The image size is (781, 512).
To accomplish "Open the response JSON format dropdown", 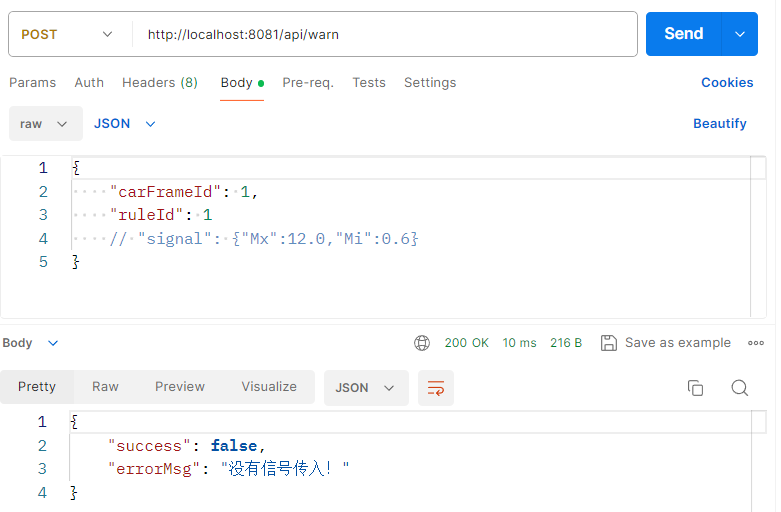I will pyautogui.click(x=366, y=387).
